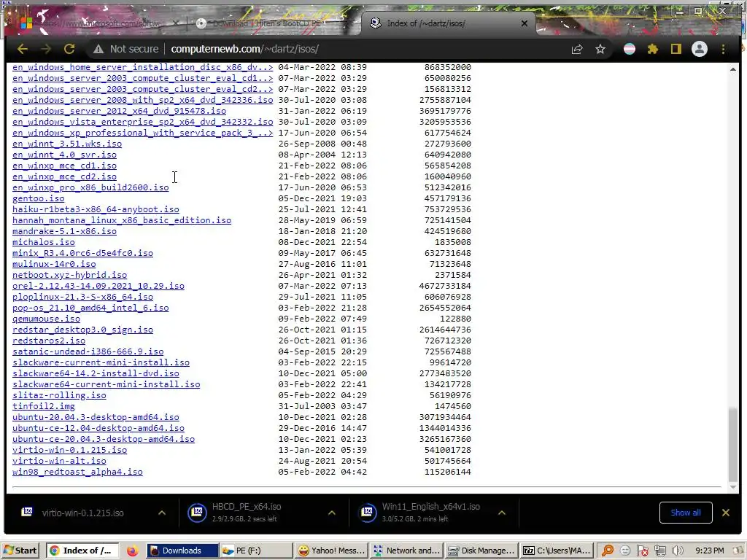Toggle the browser side panel icon
Viewport: 747px width, 560px height.
pyautogui.click(x=676, y=49)
